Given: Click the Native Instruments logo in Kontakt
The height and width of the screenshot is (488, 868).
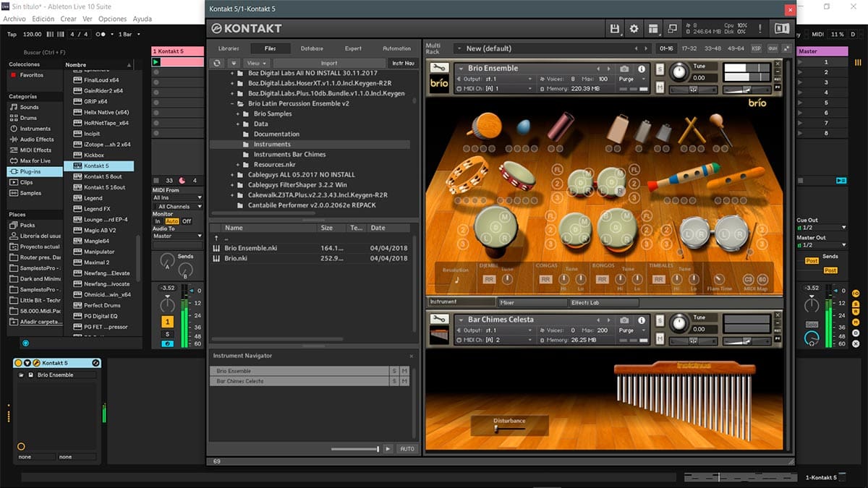Looking at the screenshot, I should 781,28.
